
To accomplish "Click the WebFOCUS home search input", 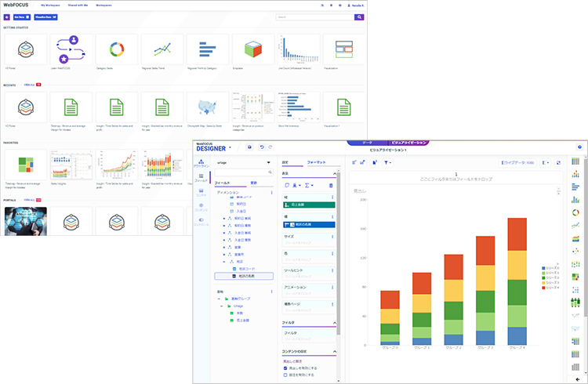I will pos(315,17).
